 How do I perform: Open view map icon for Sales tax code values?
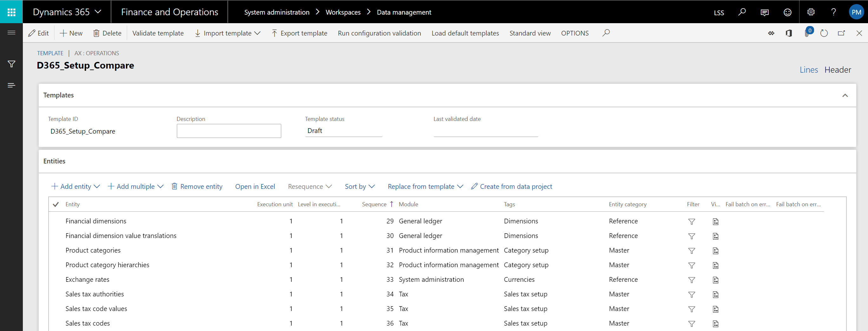pyautogui.click(x=715, y=309)
